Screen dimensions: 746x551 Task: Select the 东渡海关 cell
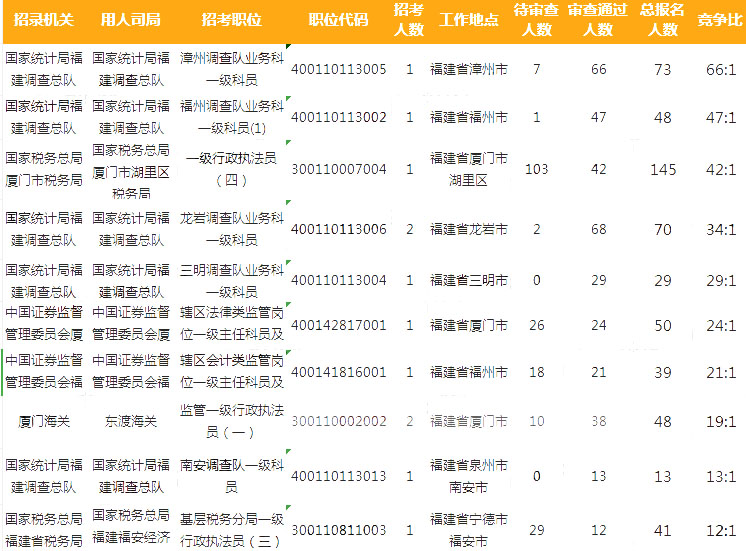pyautogui.click(x=130, y=422)
